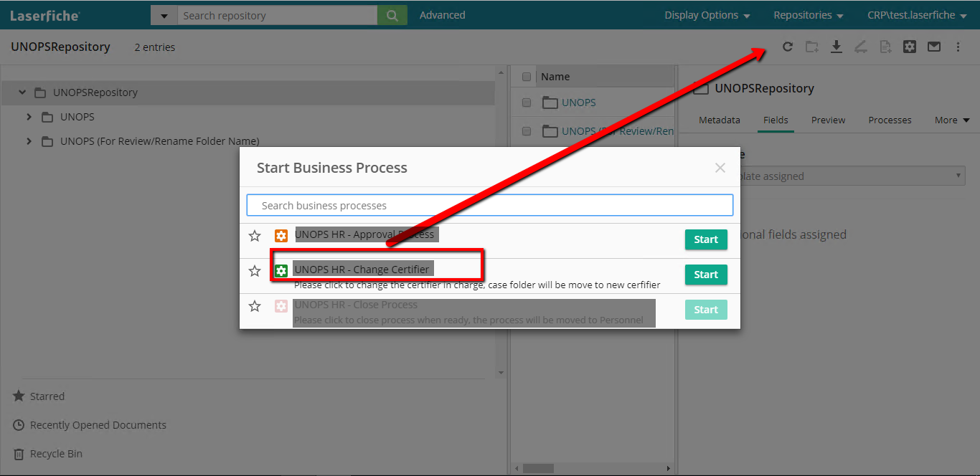The image size is (980, 476).
Task: Switch to the Preview tab
Action: [829, 120]
